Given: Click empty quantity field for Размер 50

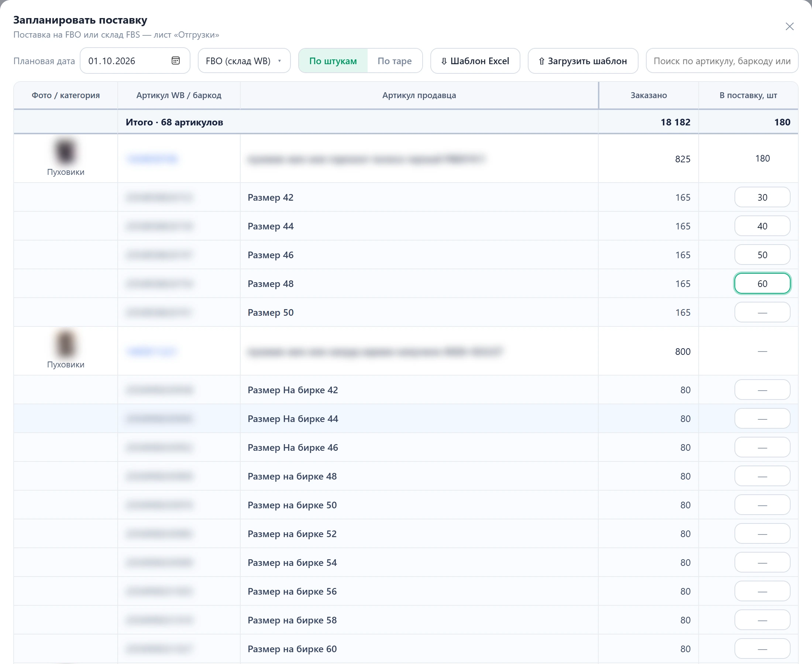Looking at the screenshot, I should coord(762,312).
